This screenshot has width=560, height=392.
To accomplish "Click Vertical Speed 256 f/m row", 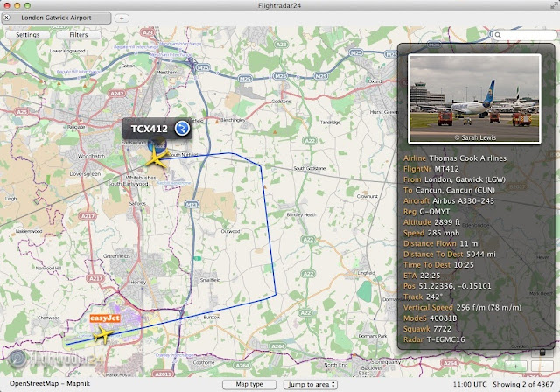I will click(463, 308).
